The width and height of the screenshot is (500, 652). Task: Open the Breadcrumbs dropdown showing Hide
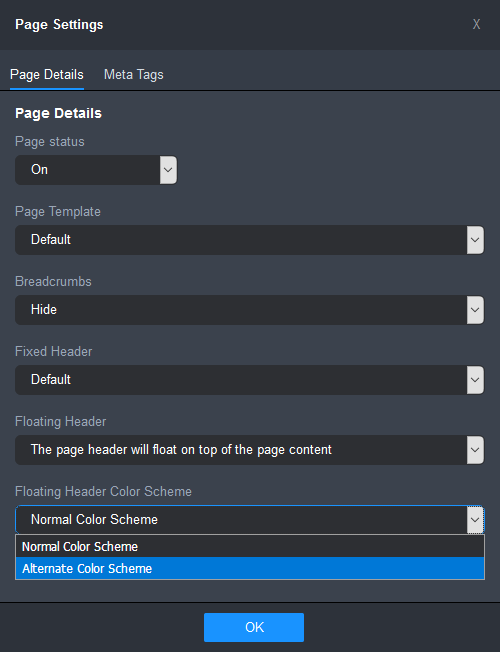250,310
